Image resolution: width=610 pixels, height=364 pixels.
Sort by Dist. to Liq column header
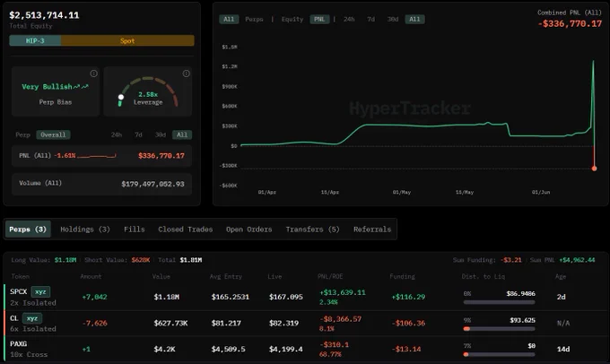(484, 276)
